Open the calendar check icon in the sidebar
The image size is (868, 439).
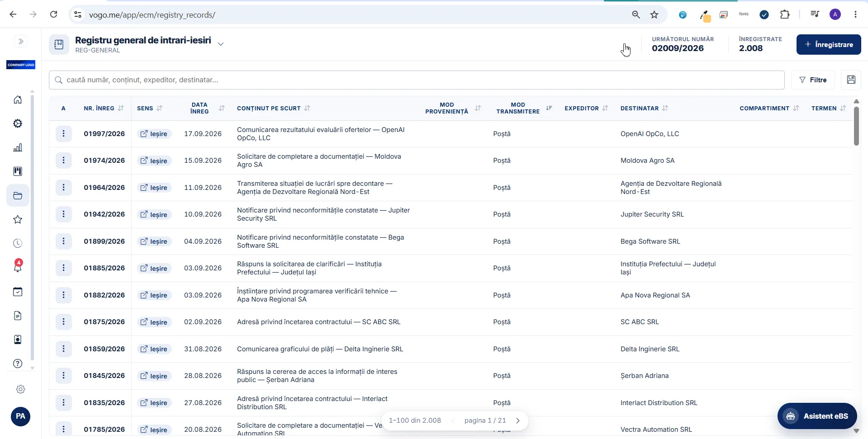18,292
